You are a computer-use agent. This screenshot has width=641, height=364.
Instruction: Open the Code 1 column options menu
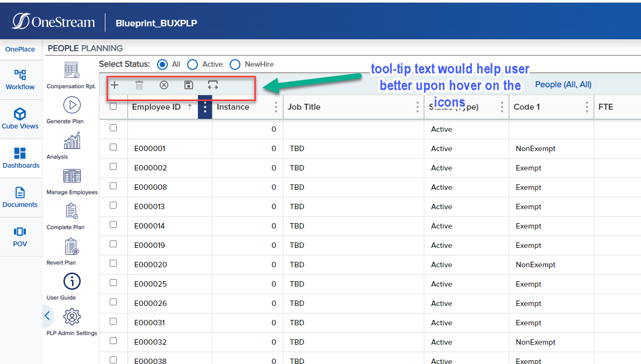[x=586, y=107]
